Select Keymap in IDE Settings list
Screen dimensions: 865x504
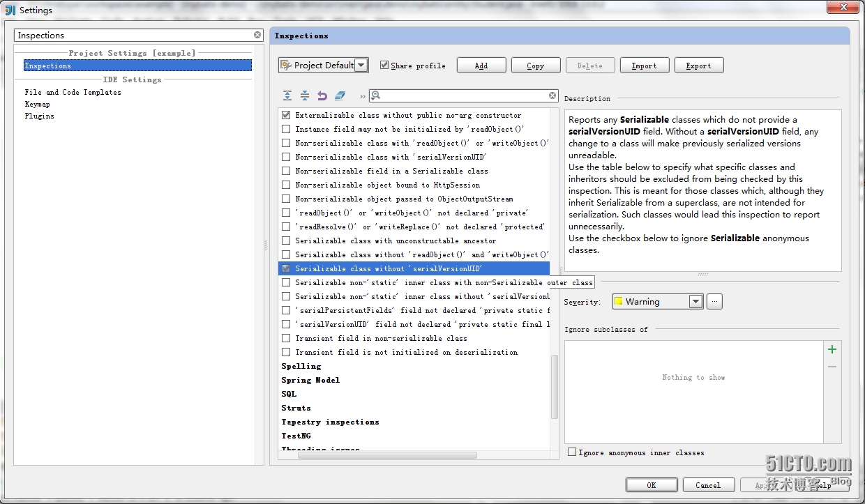(x=37, y=104)
